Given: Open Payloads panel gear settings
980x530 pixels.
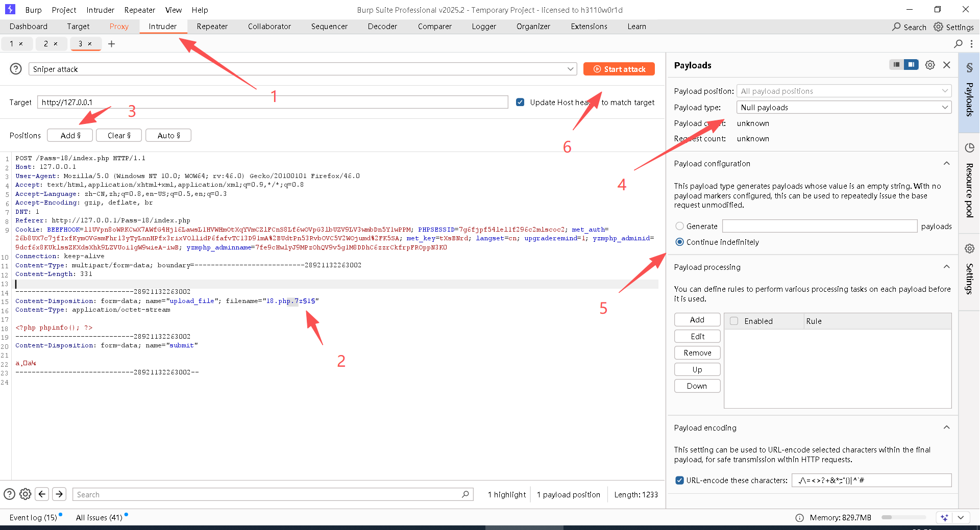Looking at the screenshot, I should coord(930,65).
